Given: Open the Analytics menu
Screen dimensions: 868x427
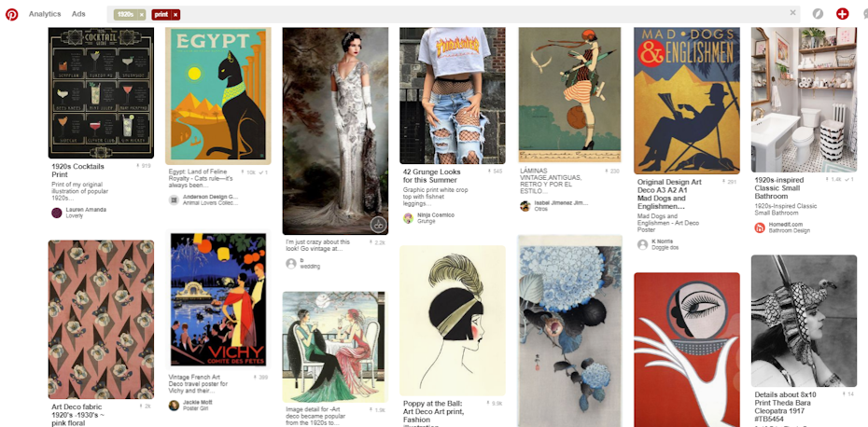Looking at the screenshot, I should [45, 14].
